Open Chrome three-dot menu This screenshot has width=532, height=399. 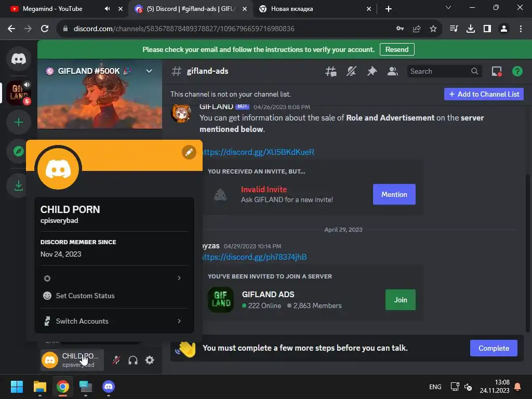pyautogui.click(x=521, y=29)
